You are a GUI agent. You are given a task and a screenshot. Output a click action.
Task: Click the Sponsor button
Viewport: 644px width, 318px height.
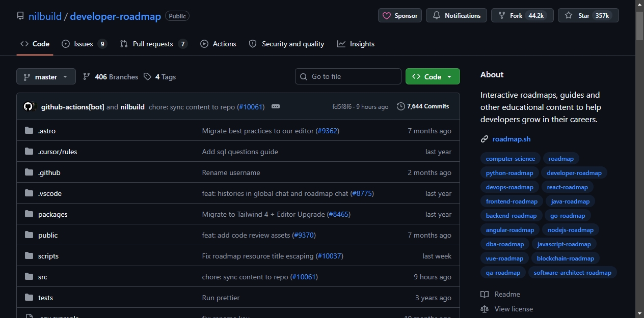click(x=400, y=15)
